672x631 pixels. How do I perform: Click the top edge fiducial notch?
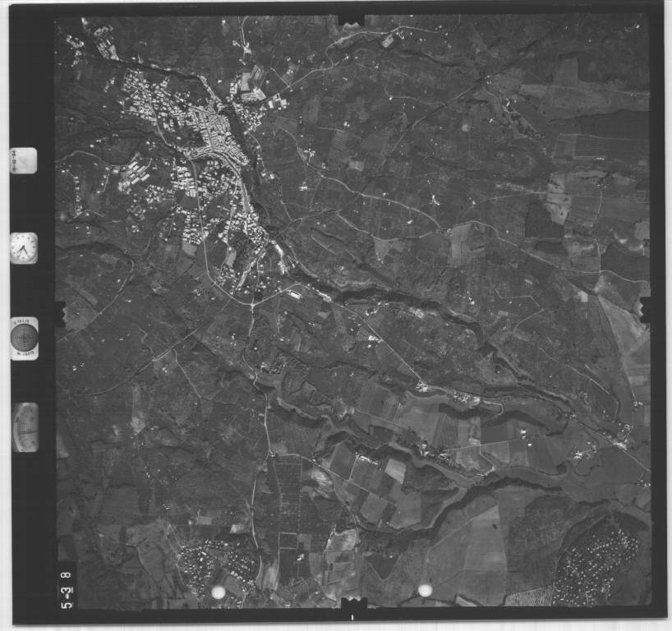tap(351, 18)
